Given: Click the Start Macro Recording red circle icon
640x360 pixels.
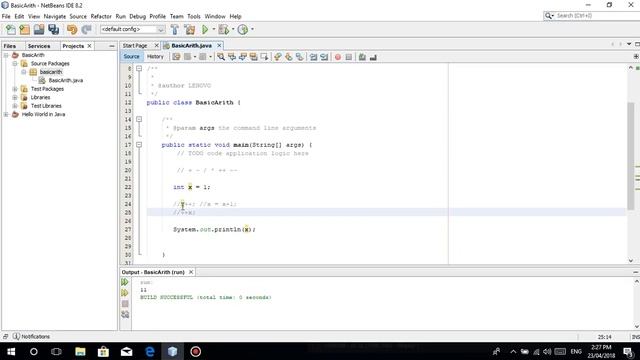Looking at the screenshot, I should click(338, 57).
